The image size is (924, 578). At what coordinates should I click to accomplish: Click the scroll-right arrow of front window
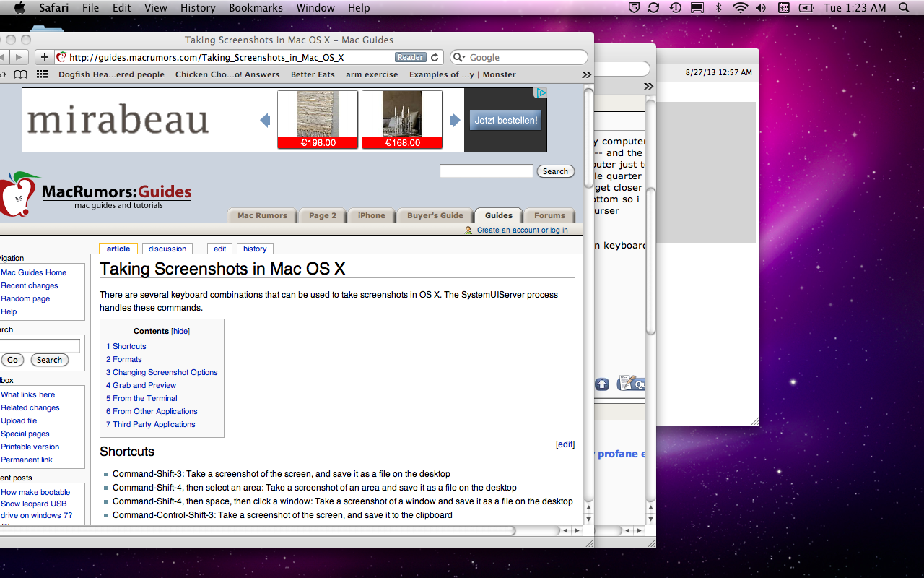576,530
